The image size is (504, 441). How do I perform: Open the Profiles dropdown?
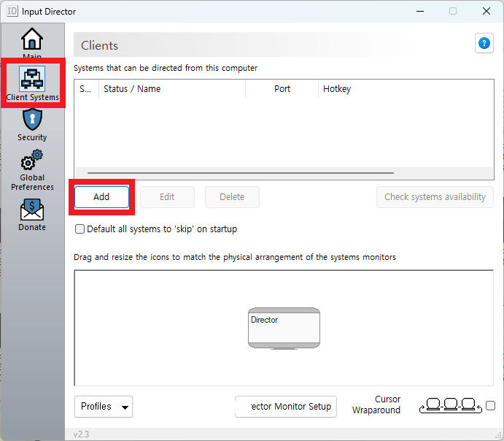(x=104, y=407)
